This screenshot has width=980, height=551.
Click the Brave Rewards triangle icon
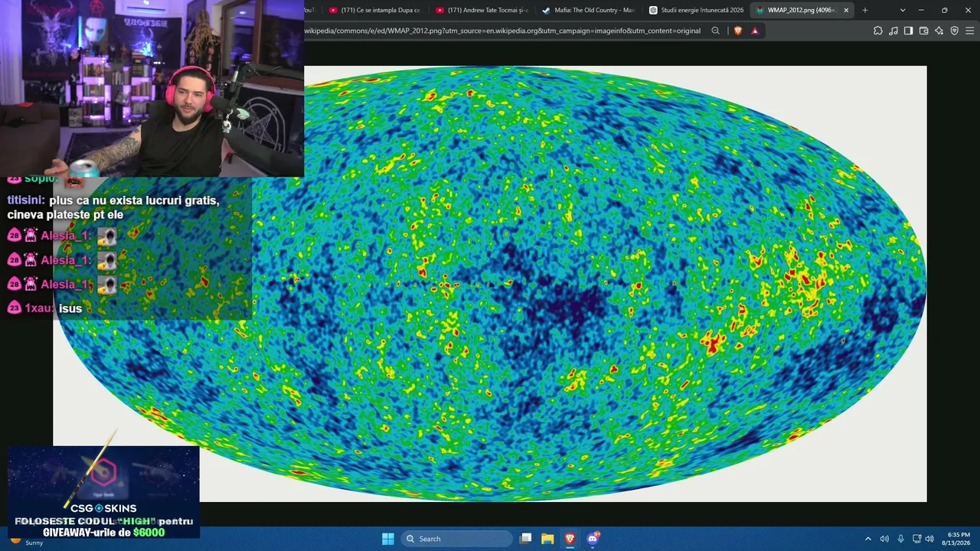tap(755, 31)
